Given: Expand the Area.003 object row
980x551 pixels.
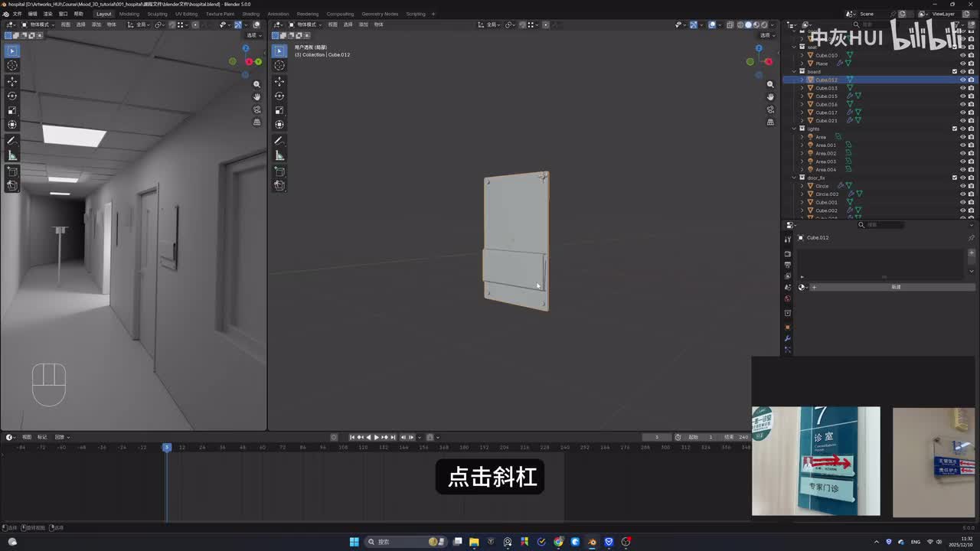Looking at the screenshot, I should click(802, 161).
